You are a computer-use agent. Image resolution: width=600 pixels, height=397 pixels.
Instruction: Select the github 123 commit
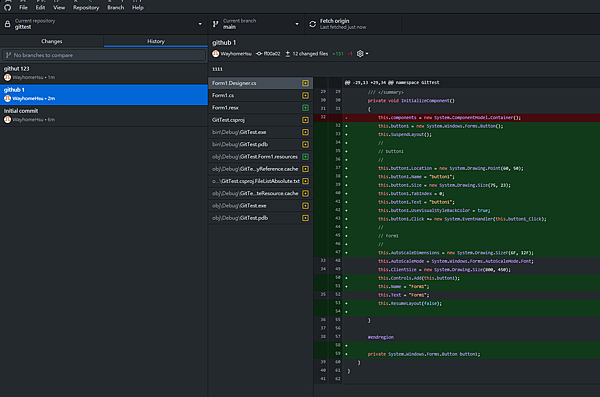[x=104, y=73]
